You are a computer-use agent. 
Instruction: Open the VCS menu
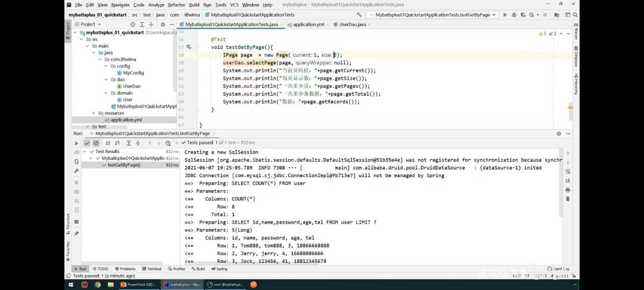pos(234,5)
